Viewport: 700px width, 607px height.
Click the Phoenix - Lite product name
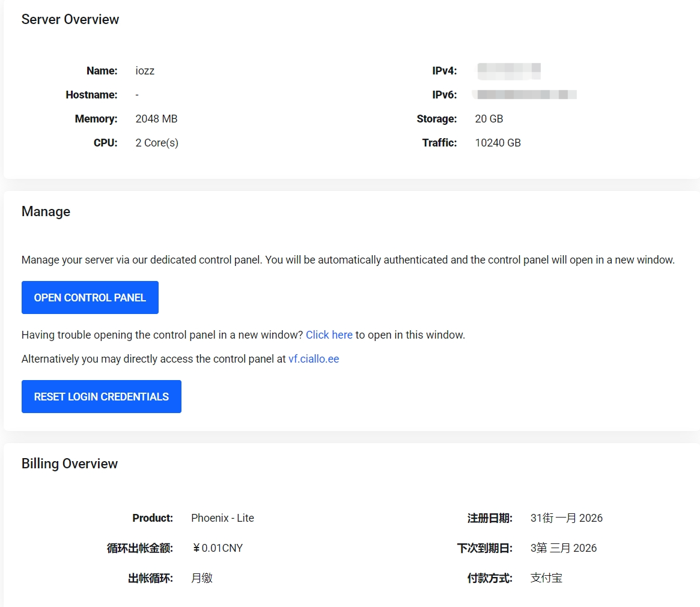[223, 518]
